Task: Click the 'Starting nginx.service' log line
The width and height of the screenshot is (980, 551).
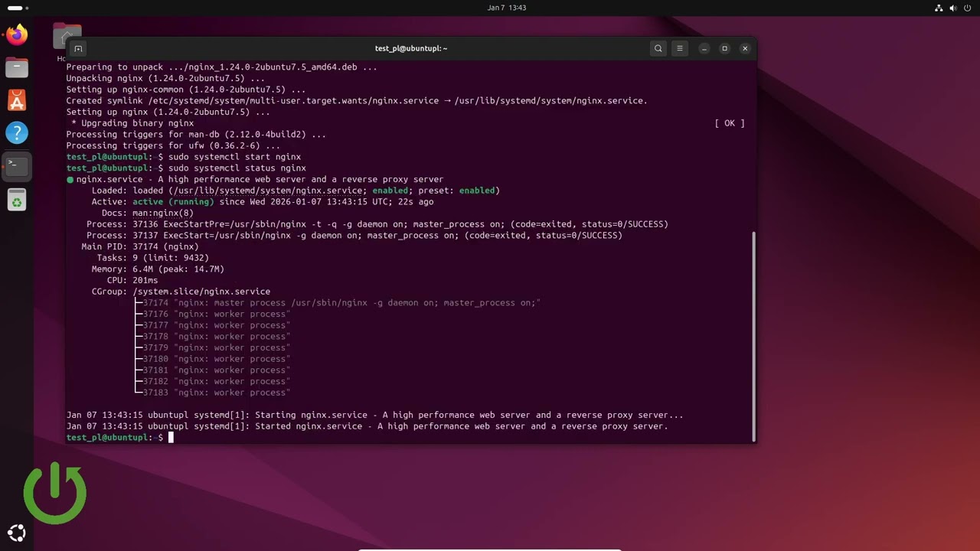Action: tap(374, 415)
